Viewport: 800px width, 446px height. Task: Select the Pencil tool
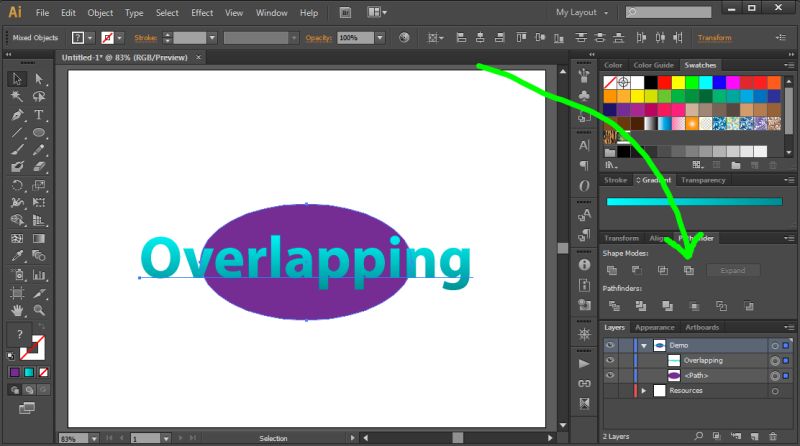pyautogui.click(x=39, y=150)
